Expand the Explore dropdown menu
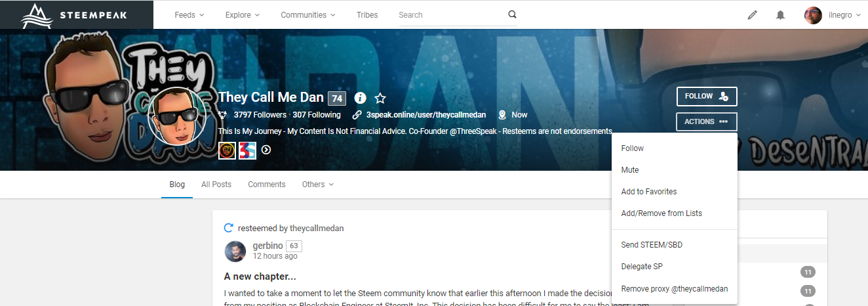Viewport: 868px width, 306px height. tap(242, 14)
